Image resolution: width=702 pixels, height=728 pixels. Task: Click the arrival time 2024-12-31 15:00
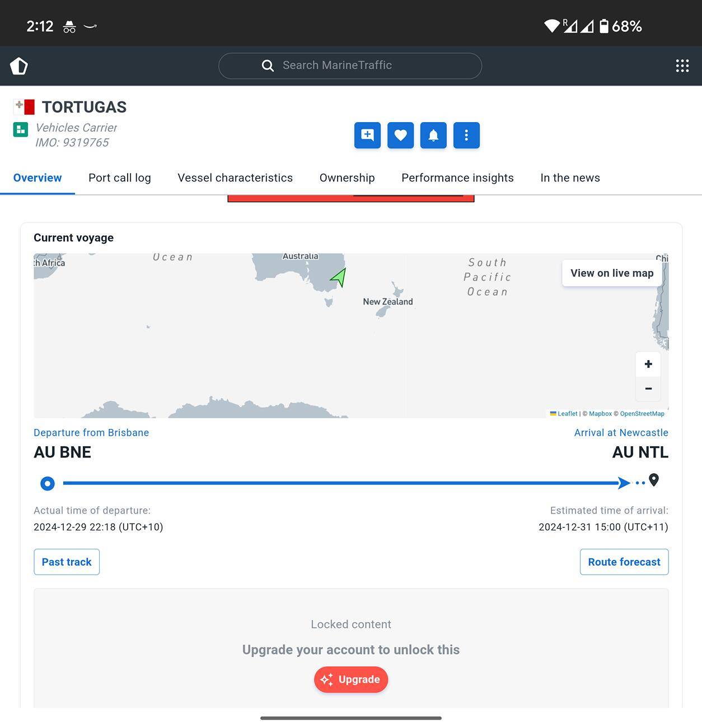point(603,527)
